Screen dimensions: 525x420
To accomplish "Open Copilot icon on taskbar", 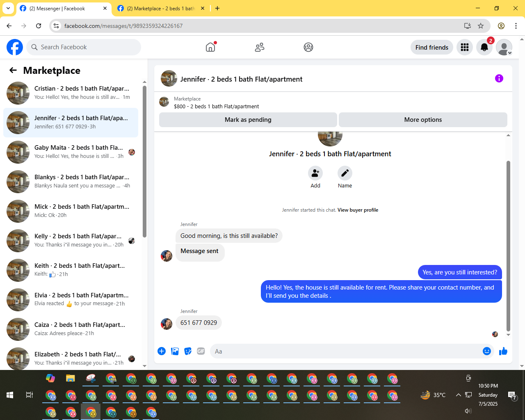I will pos(50,378).
